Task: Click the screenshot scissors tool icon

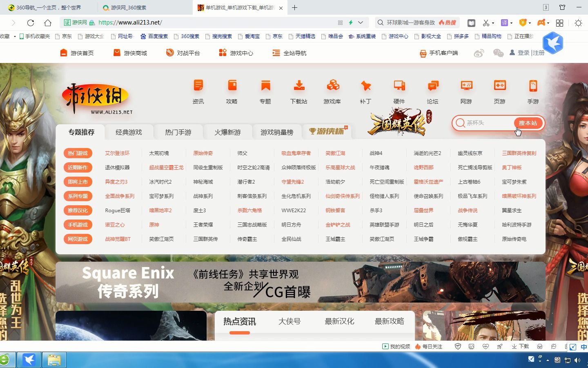Action: [486, 23]
